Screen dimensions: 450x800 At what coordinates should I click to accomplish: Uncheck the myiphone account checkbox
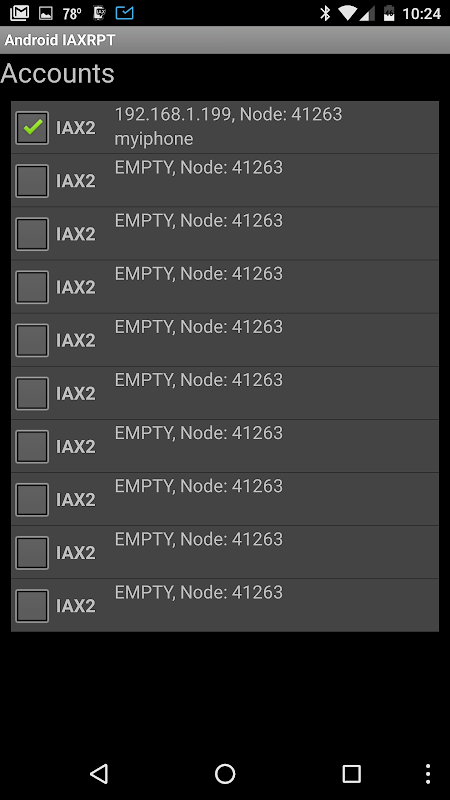tap(32, 128)
